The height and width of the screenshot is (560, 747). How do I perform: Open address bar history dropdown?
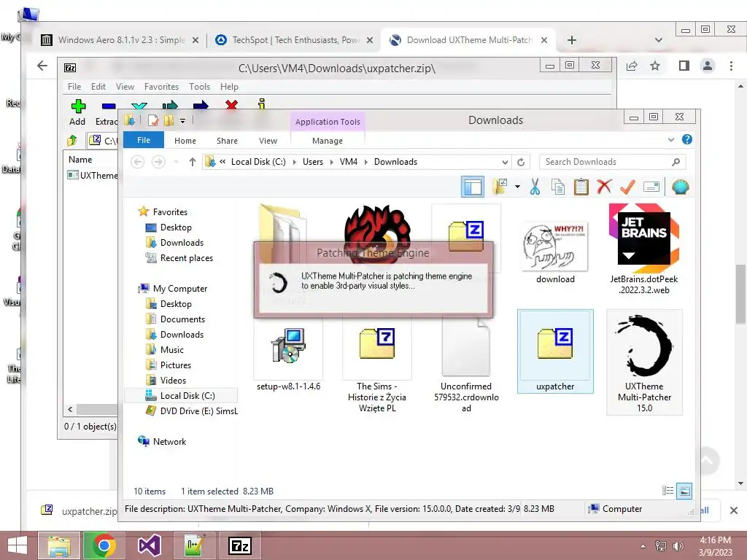pos(505,162)
